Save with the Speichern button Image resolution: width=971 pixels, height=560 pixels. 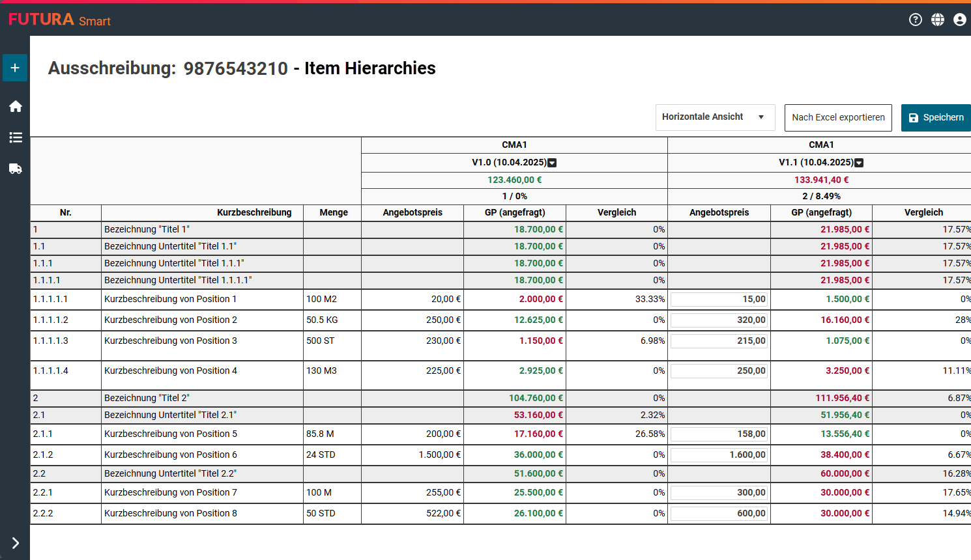[936, 118]
